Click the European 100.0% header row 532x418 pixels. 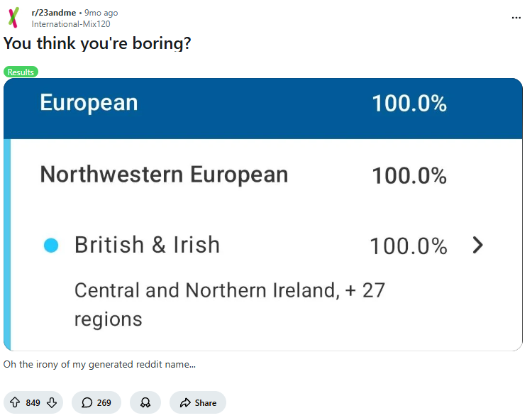coord(262,104)
